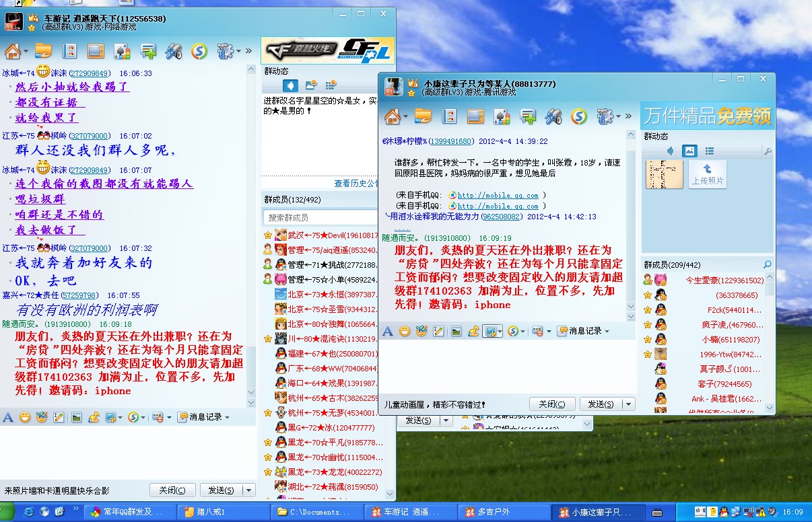Image resolution: width=812 pixels, height=522 pixels.
Task: Open the group album icon in 车游记 window
Action: point(69,50)
